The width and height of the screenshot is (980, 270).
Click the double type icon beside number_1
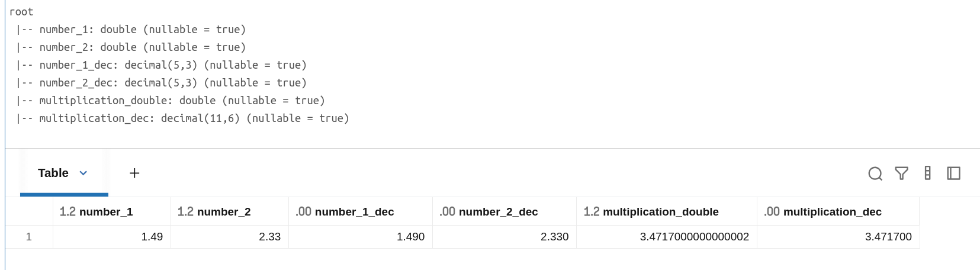tap(68, 212)
